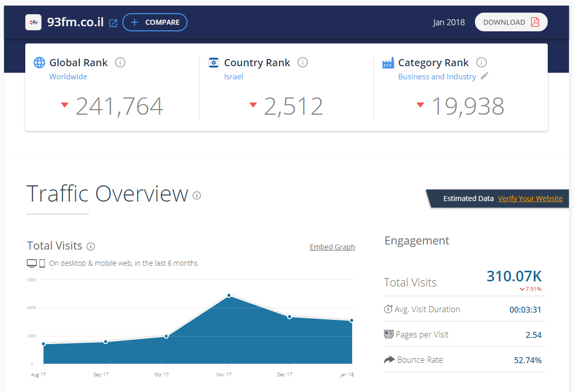Screen dimensions: 574x392
Task: Click the 93fm site favicon logo
Action: pos(33,22)
